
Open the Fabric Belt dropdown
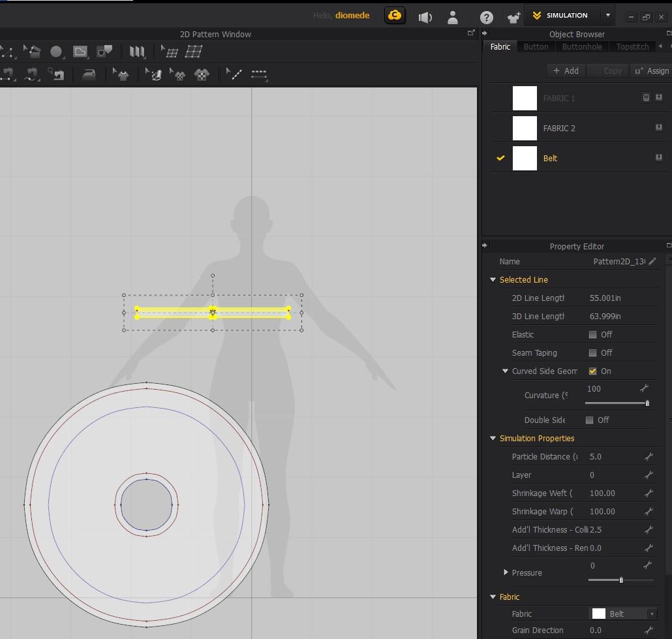click(x=651, y=614)
